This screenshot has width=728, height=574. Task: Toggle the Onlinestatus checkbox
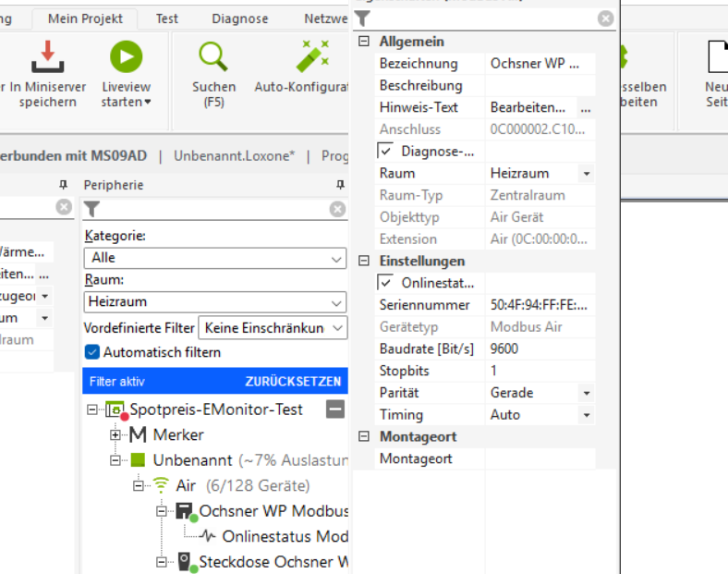385,283
